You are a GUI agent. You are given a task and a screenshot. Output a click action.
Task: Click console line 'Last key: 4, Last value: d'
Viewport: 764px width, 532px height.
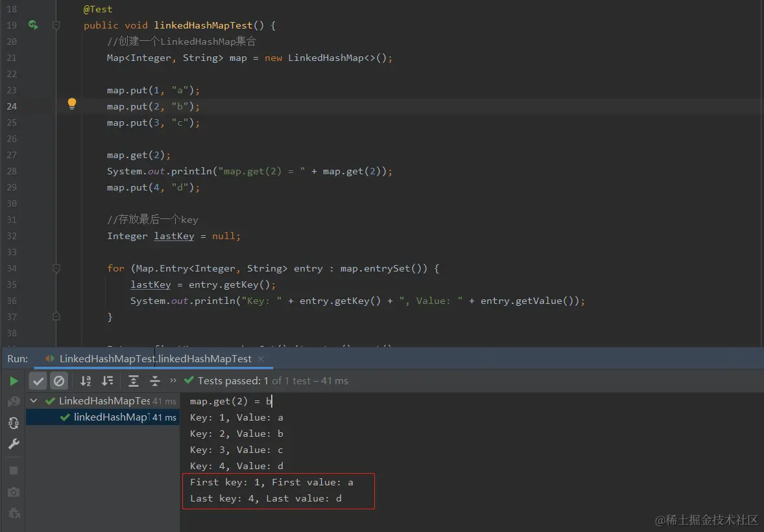(x=265, y=498)
